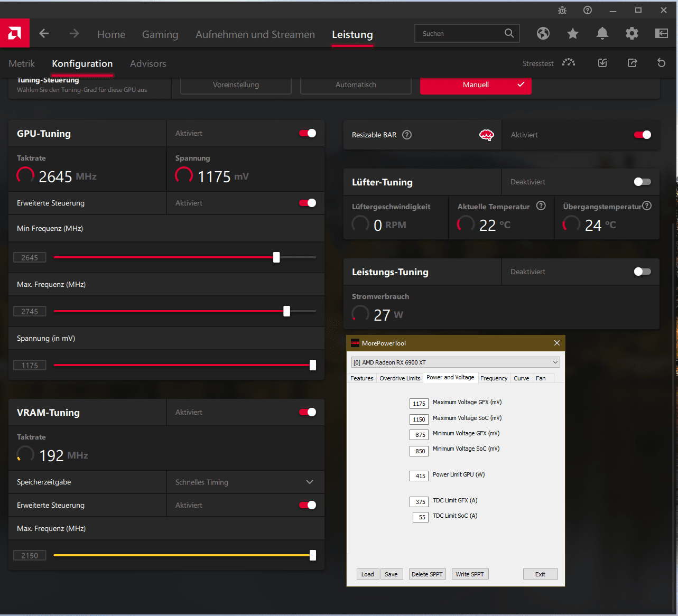Toggle VRAM-Tuning Aktiviert switch
678x616 pixels.
[308, 412]
